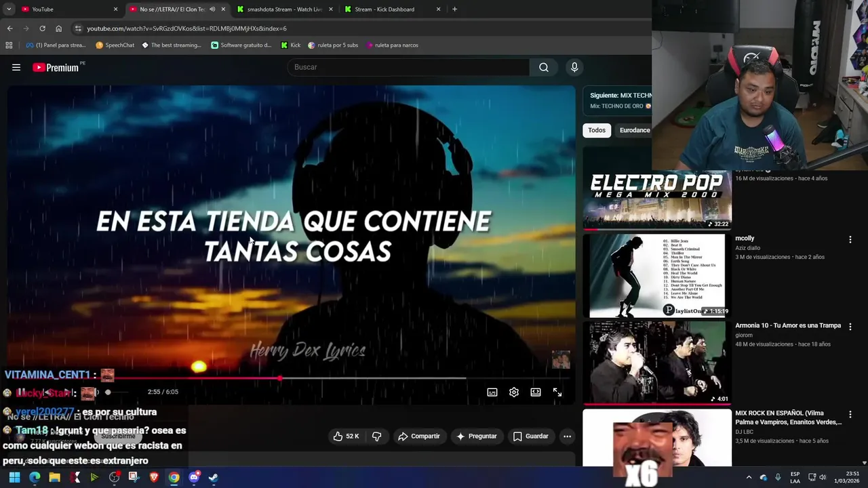The width and height of the screenshot is (868, 488).
Task: Open the Panel para strea... bookmark
Action: 56,45
